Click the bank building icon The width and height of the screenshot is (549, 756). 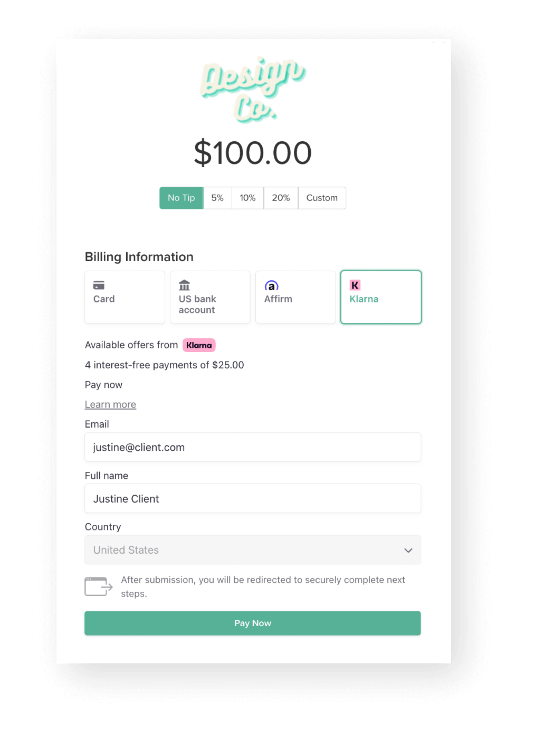pyautogui.click(x=184, y=285)
